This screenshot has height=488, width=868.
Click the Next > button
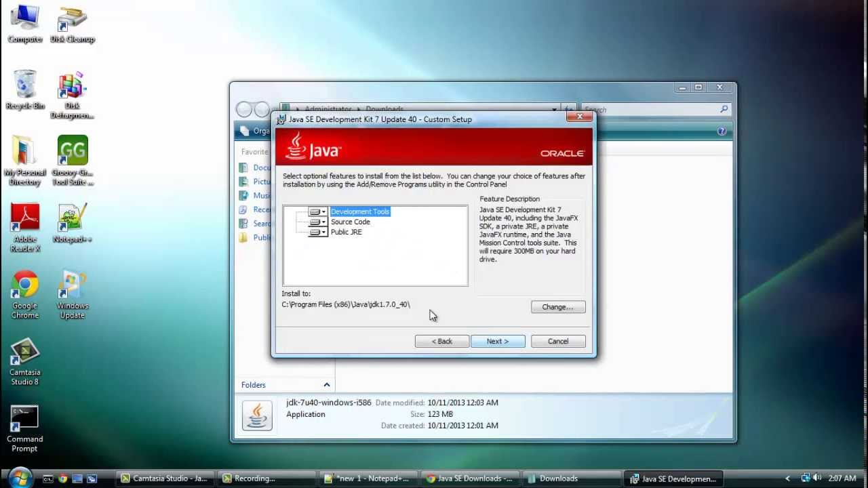(x=498, y=341)
